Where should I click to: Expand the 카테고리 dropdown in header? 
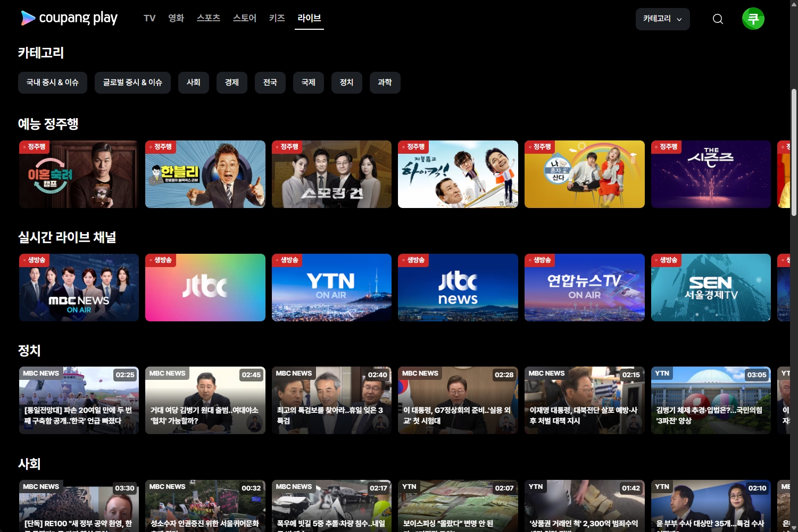click(x=663, y=19)
